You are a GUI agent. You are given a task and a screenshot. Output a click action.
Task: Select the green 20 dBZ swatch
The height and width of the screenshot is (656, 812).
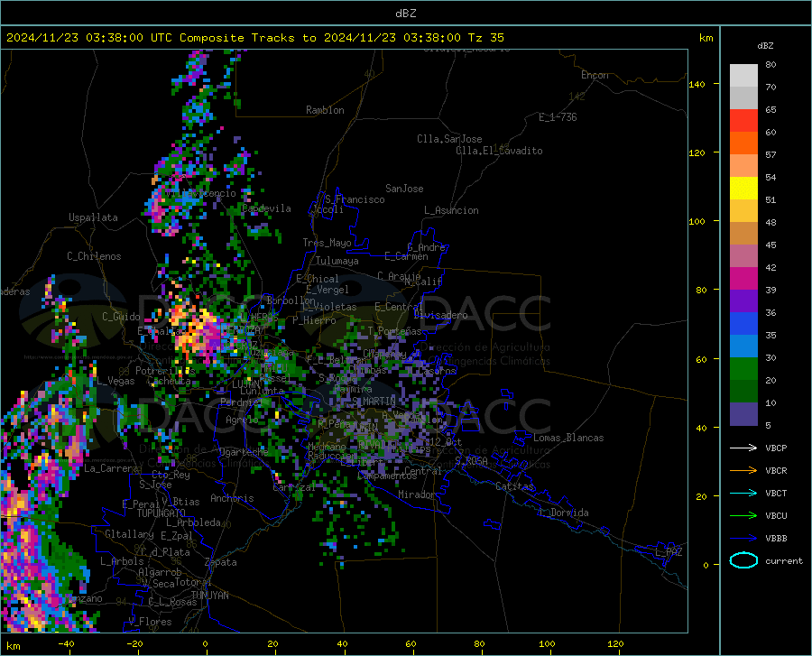click(x=743, y=369)
